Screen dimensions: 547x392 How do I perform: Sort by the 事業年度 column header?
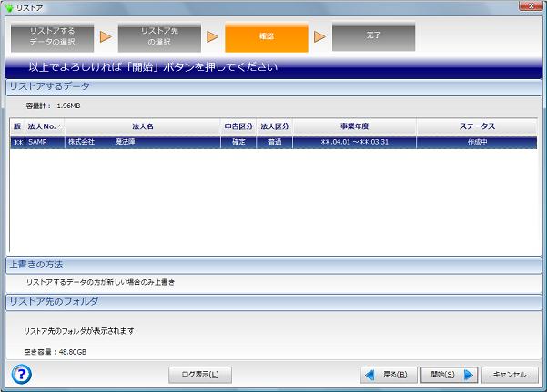[354, 126]
